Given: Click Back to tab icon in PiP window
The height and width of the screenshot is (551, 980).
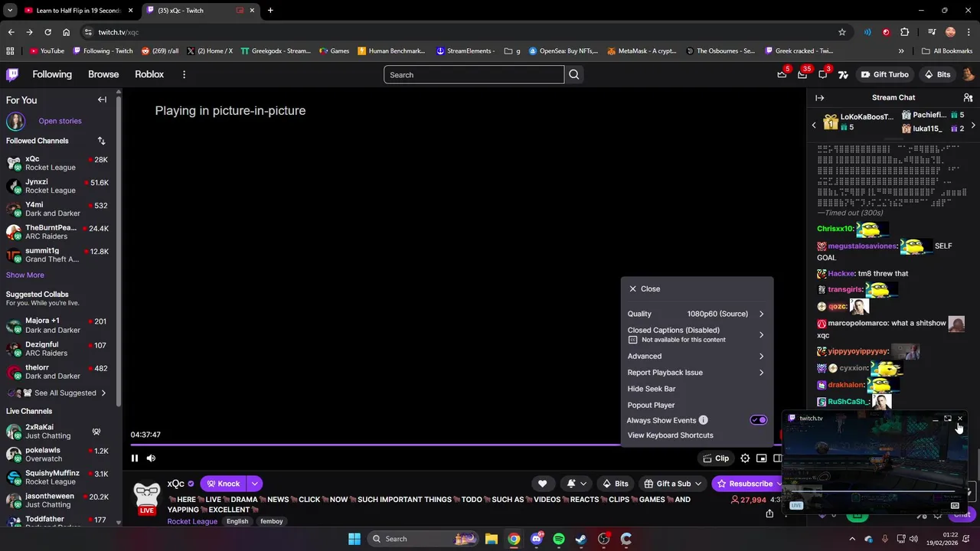Looking at the screenshot, I should pyautogui.click(x=947, y=419).
